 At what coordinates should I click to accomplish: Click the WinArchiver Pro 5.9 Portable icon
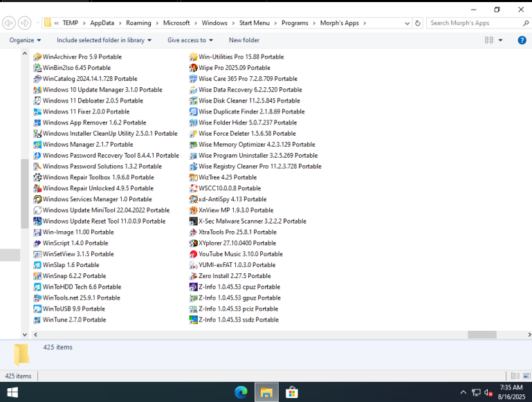pos(37,57)
